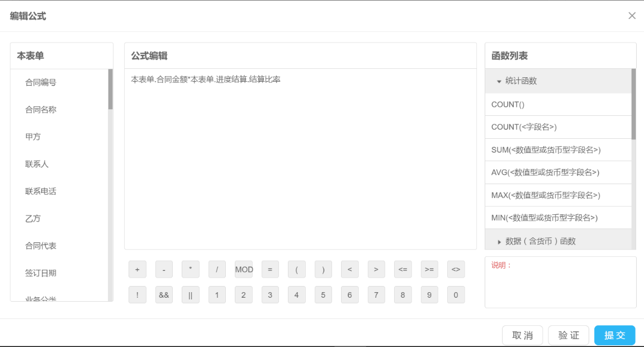Insert the multiplication asterisk operator
The height and width of the screenshot is (347, 644).
coord(190,269)
